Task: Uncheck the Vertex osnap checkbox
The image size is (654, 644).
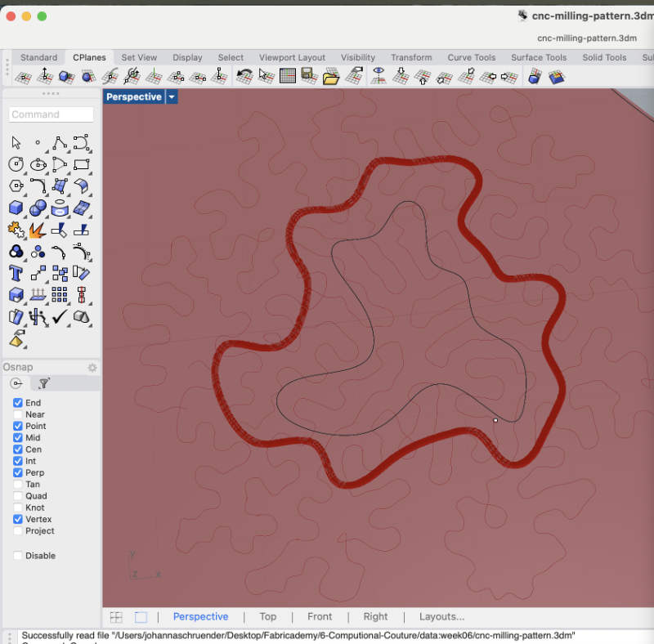Action: pyautogui.click(x=18, y=519)
